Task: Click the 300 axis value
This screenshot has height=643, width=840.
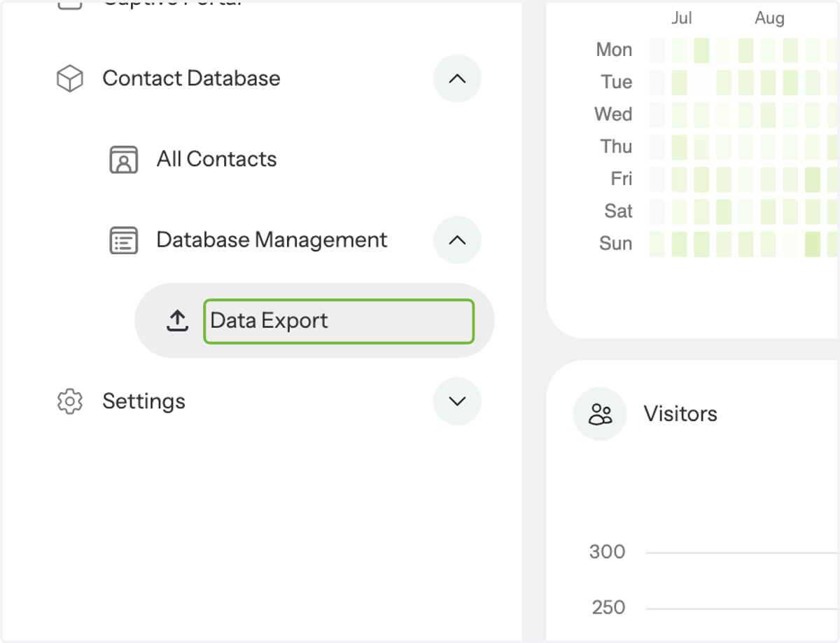Action: click(x=607, y=552)
